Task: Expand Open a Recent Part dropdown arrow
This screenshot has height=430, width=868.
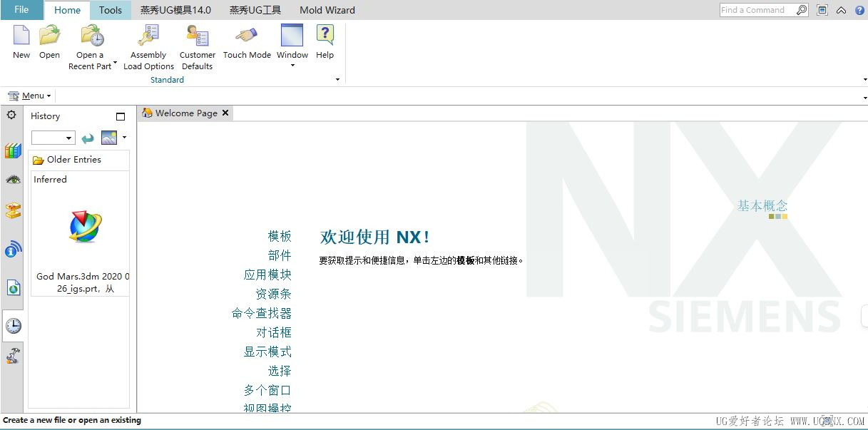Action: coord(115,64)
